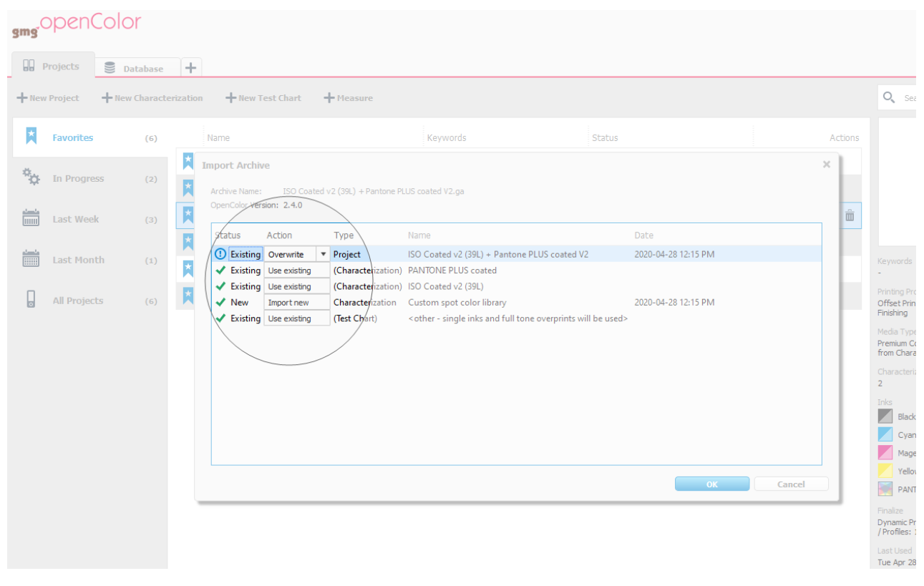Viewport: 924px width, 586px height.
Task: Click the Cyan ink swatch
Action: [x=885, y=434]
